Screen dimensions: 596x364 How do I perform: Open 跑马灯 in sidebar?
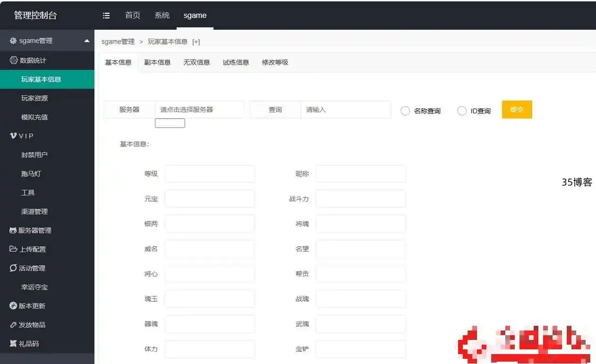point(47,174)
